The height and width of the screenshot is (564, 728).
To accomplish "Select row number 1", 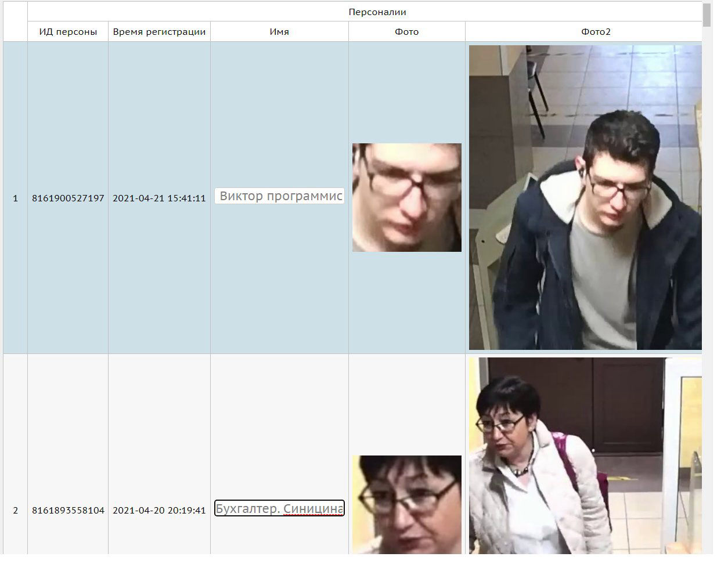I will pos(15,198).
